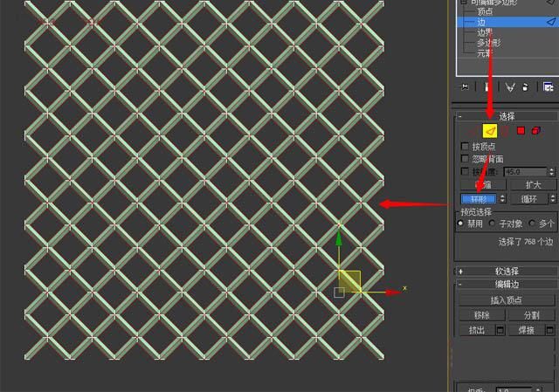The height and width of the screenshot is (392, 559).
Task: Click Remove Modifier from stack icon
Action: 526,87
